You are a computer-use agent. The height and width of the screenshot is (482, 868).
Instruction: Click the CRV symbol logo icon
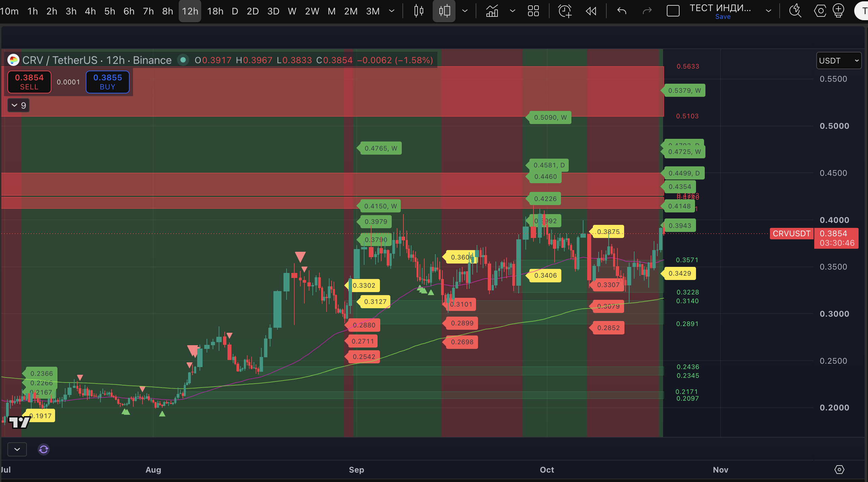tap(13, 60)
